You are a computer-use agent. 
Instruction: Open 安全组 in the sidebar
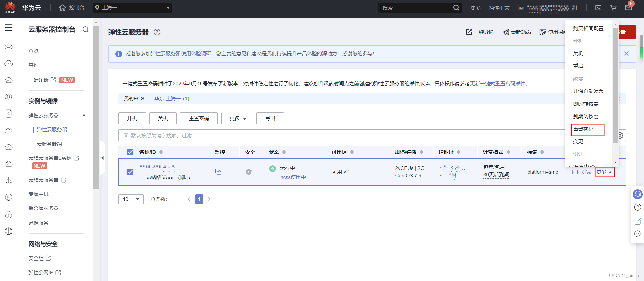(36, 258)
